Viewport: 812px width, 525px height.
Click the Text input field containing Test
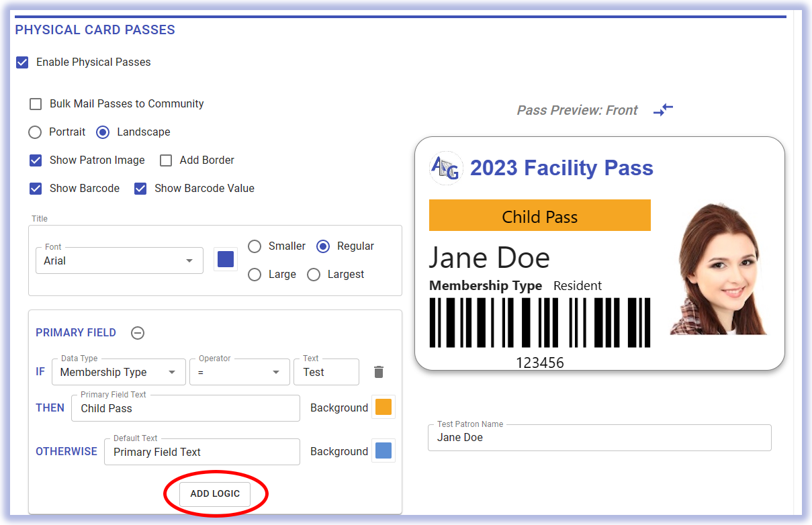click(326, 372)
